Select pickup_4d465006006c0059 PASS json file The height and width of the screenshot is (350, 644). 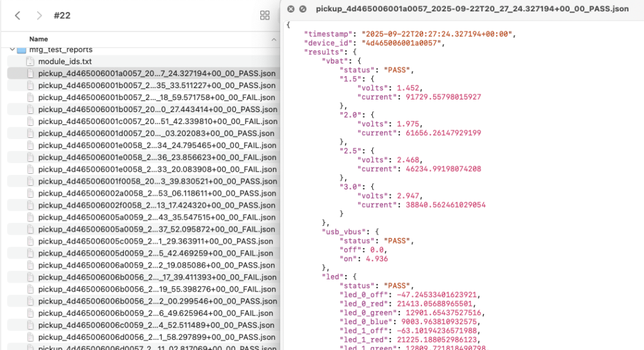point(156,325)
